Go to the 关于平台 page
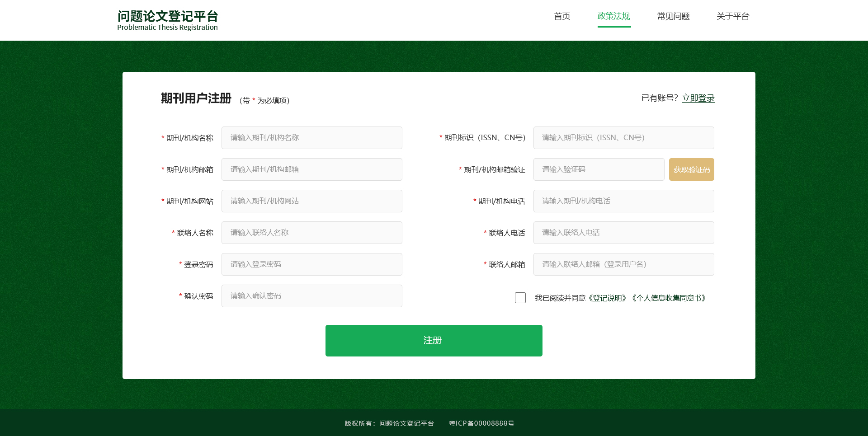This screenshot has width=868, height=436. [733, 16]
